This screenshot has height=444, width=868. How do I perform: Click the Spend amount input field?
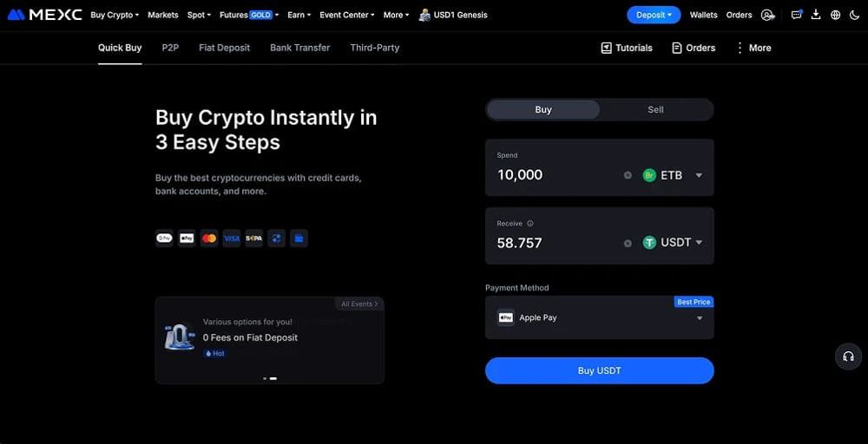[x=556, y=175]
